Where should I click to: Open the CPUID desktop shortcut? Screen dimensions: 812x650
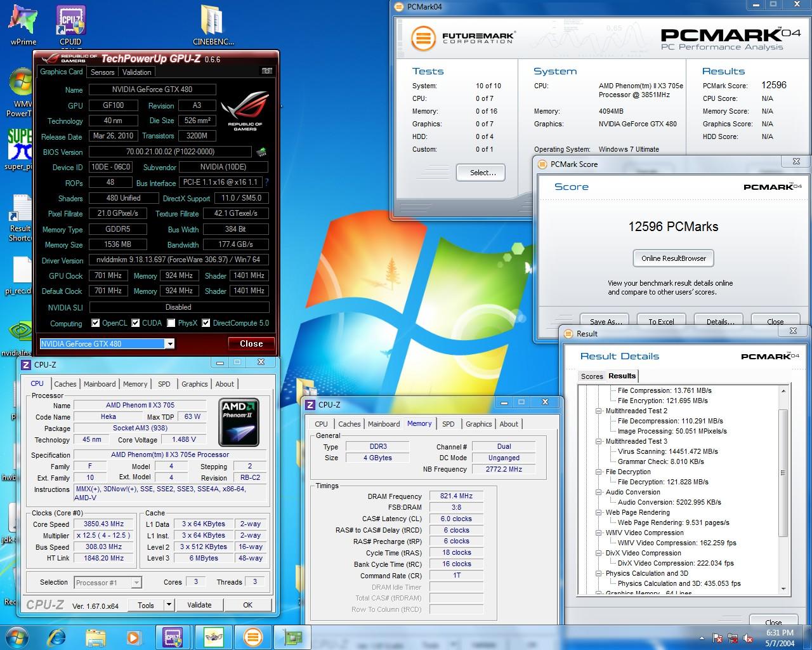pos(70,25)
